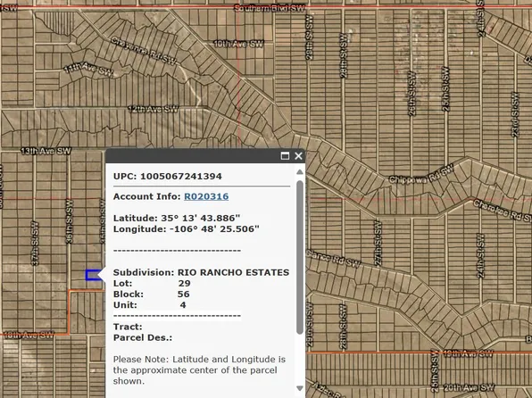Open account info link R020316
The image size is (532, 398).
tap(206, 196)
